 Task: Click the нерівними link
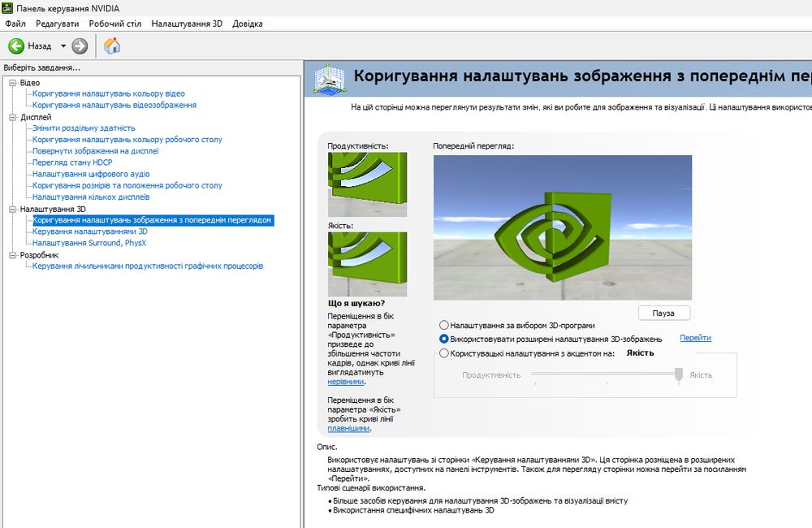(x=345, y=382)
